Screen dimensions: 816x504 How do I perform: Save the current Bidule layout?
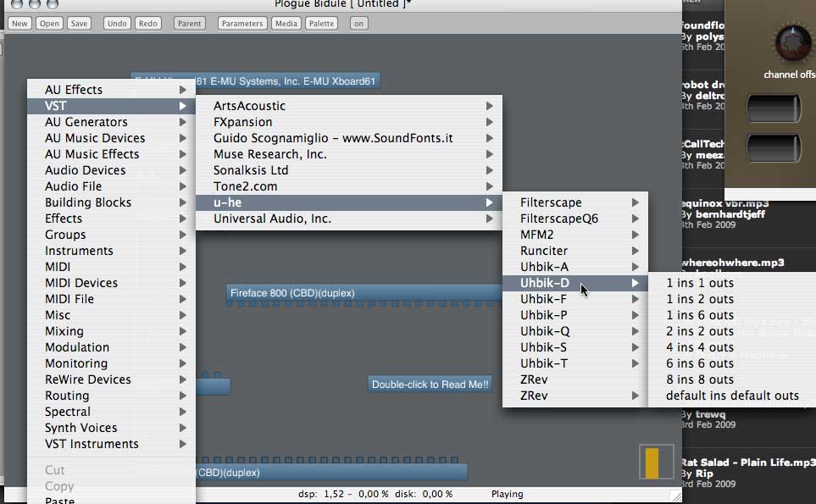(x=79, y=24)
